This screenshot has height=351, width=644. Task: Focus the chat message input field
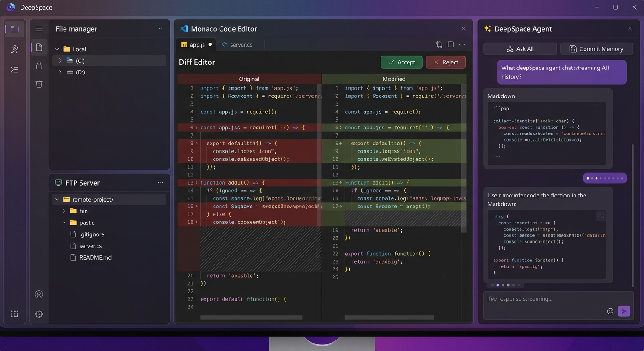(559, 305)
